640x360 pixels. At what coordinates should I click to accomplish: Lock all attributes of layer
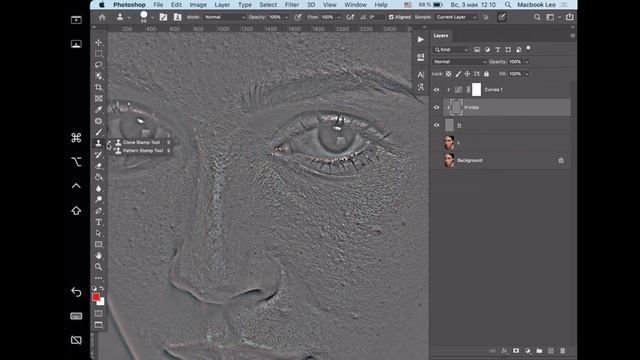(x=487, y=74)
